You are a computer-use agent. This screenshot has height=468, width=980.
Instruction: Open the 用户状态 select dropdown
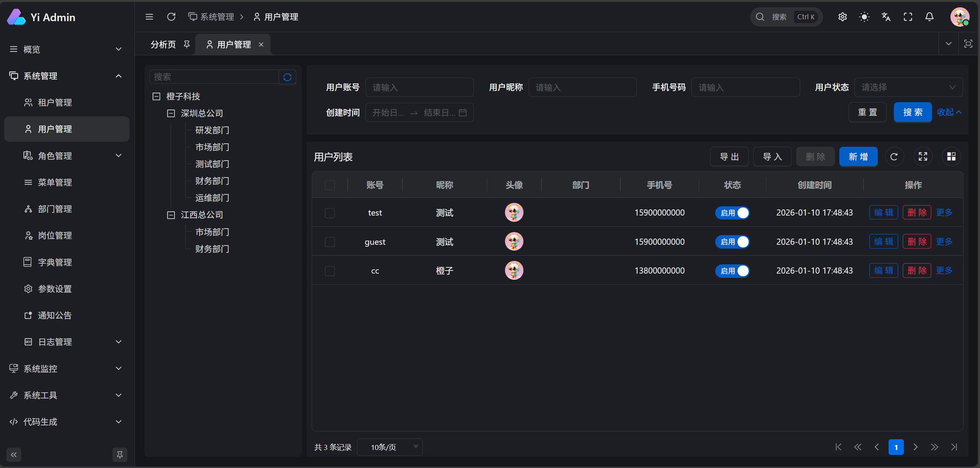[x=908, y=88]
